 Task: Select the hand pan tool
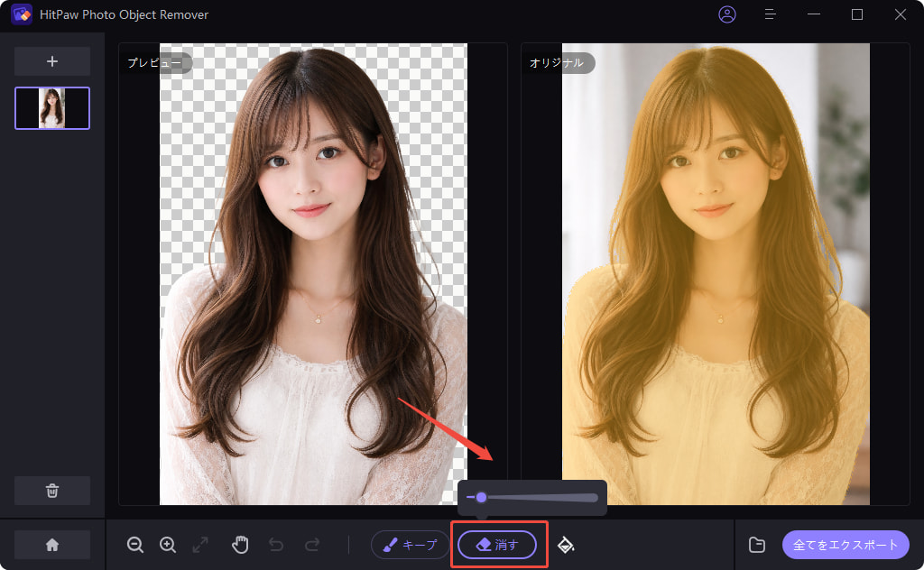tap(240, 545)
